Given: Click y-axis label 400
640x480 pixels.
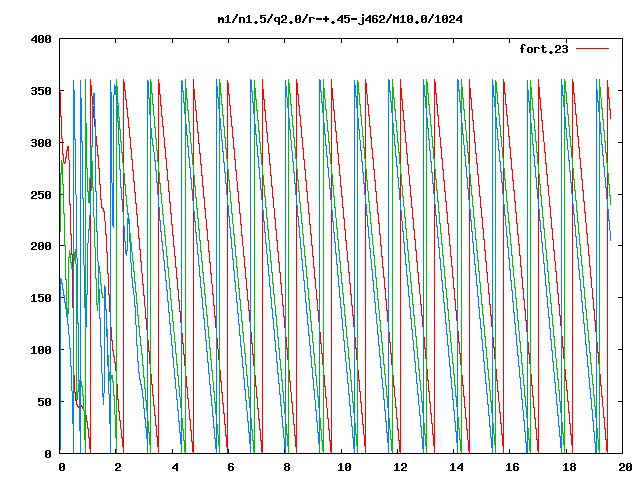Looking at the screenshot, I should (x=41, y=39).
